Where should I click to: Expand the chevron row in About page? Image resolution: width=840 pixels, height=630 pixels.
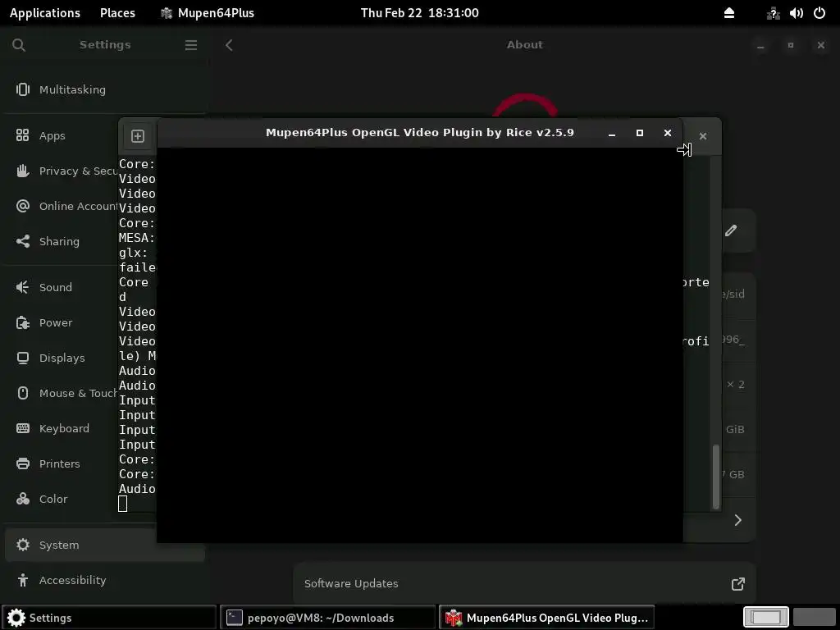(x=738, y=520)
